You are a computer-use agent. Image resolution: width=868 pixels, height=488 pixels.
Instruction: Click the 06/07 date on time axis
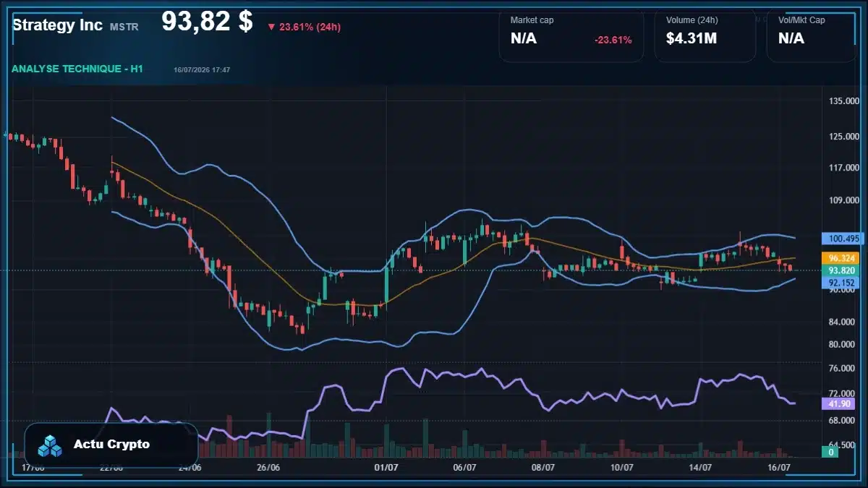pyautogui.click(x=464, y=468)
